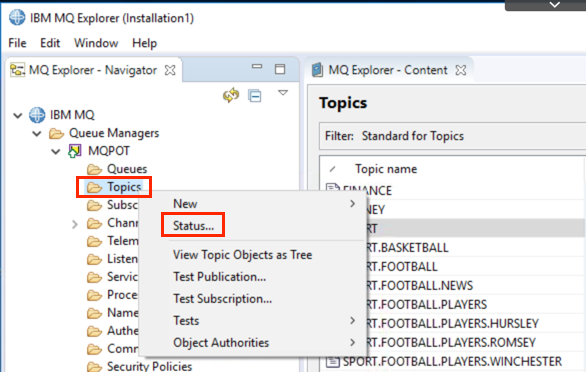
Task: Select the Telemetry folder icon
Action: click(x=94, y=241)
